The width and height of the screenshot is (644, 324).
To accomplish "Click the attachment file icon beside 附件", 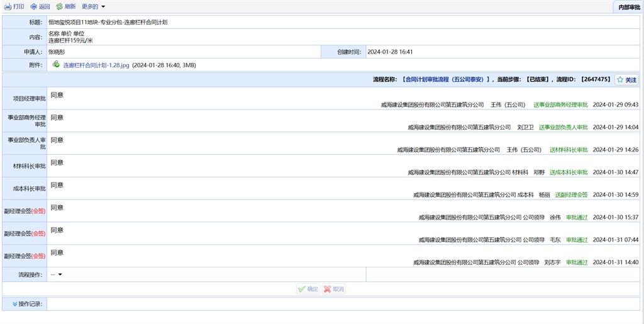I will [56, 64].
